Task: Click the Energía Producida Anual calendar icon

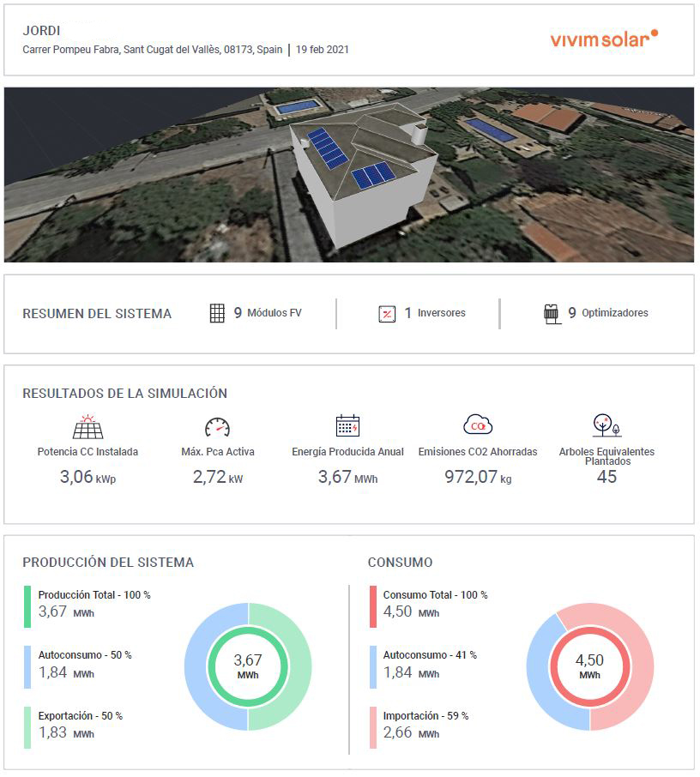Action: [x=347, y=425]
